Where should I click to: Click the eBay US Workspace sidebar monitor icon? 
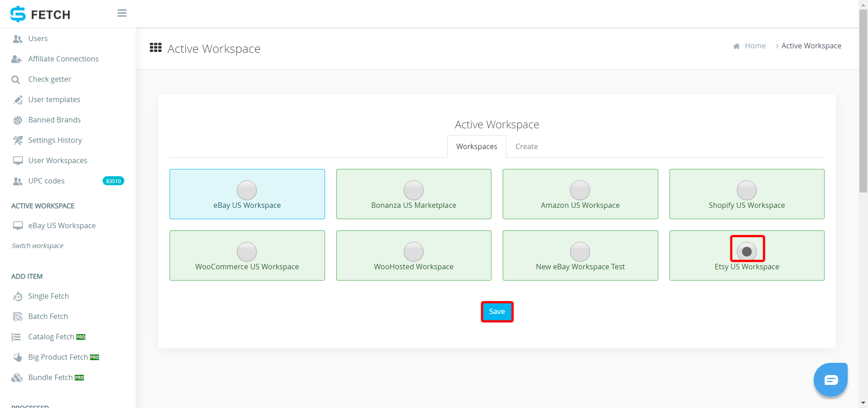18,225
